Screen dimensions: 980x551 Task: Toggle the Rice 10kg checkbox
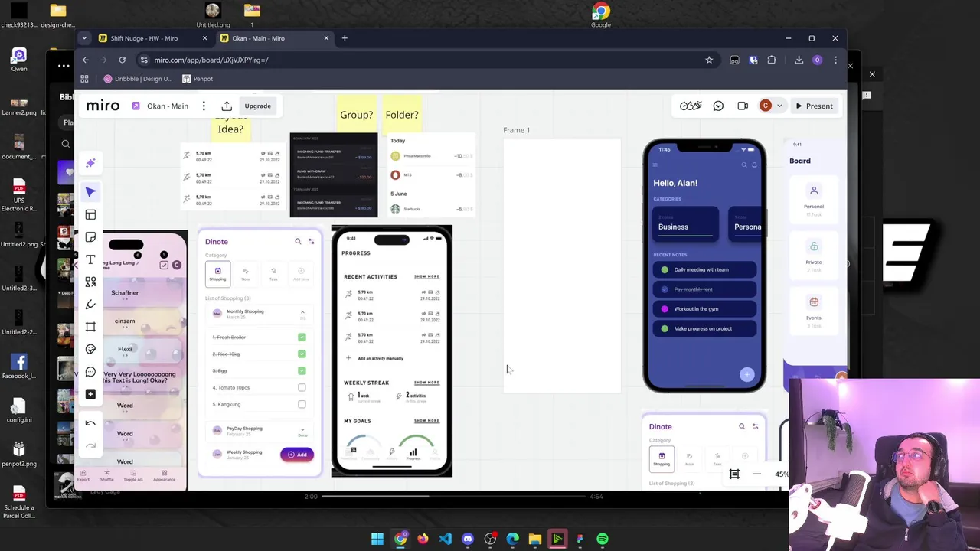302,354
